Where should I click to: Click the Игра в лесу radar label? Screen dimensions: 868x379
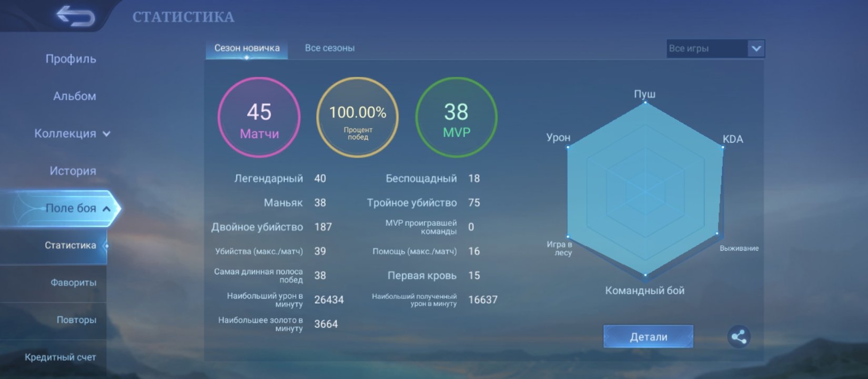[560, 248]
